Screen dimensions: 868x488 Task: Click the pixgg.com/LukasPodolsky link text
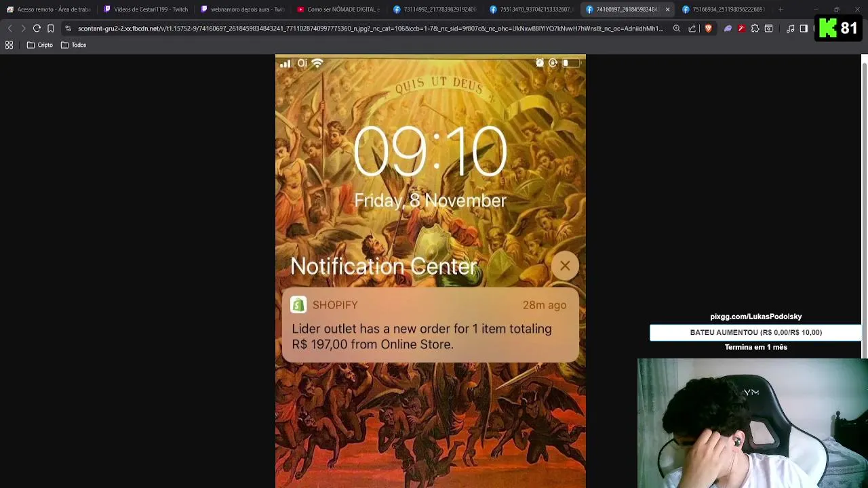(755, 317)
